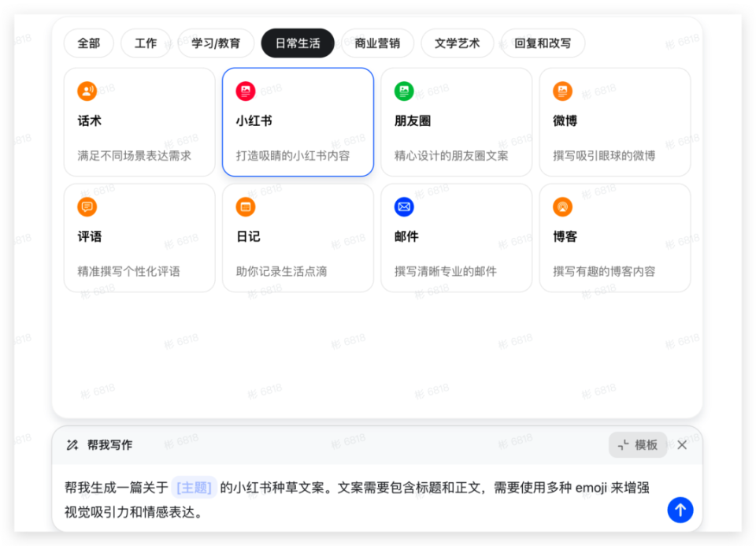This screenshot has width=756, height=546.
Task: Click the green 朋友圈 icon
Action: coord(404,91)
